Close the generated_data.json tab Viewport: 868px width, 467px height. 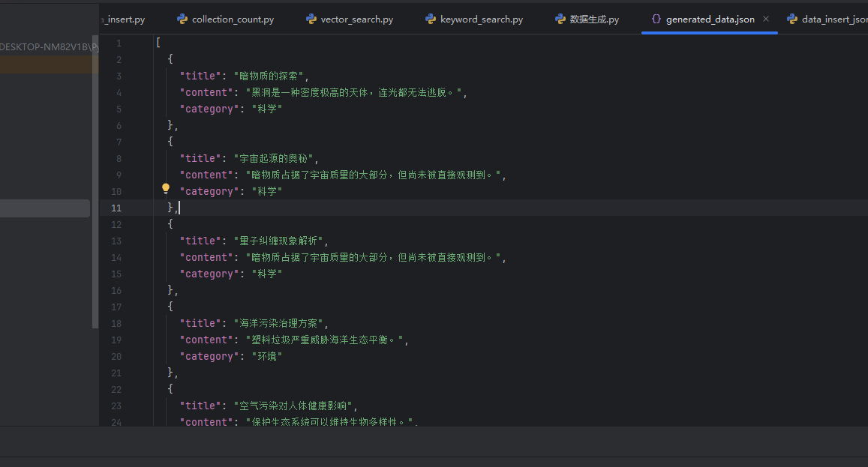click(765, 19)
